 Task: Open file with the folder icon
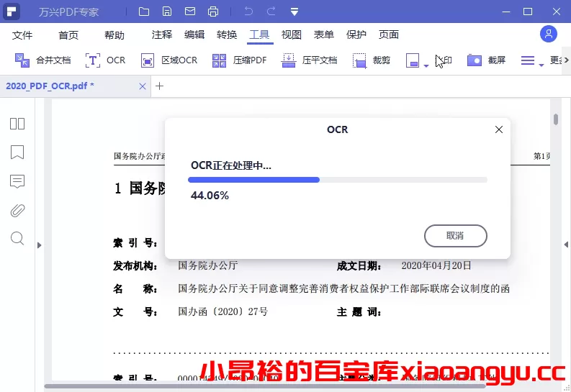[144, 12]
